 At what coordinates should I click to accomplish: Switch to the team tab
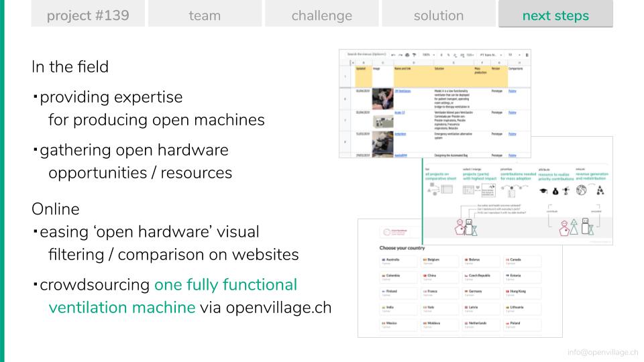tap(205, 13)
